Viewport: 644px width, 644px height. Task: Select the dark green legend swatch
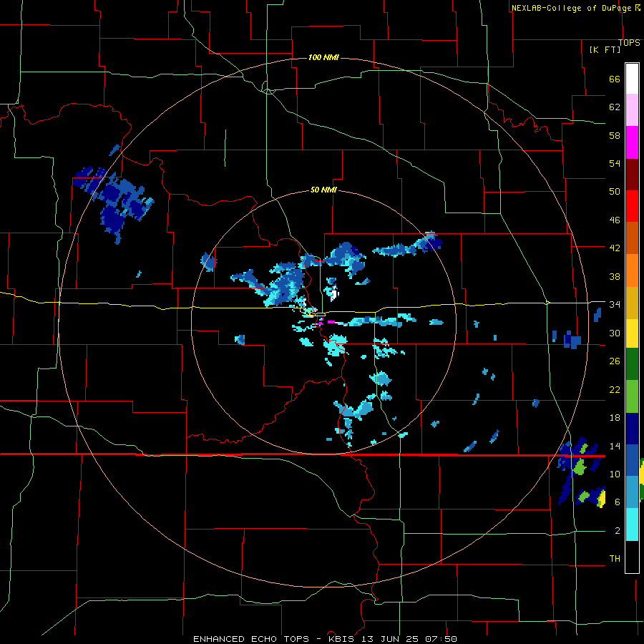(x=632, y=364)
